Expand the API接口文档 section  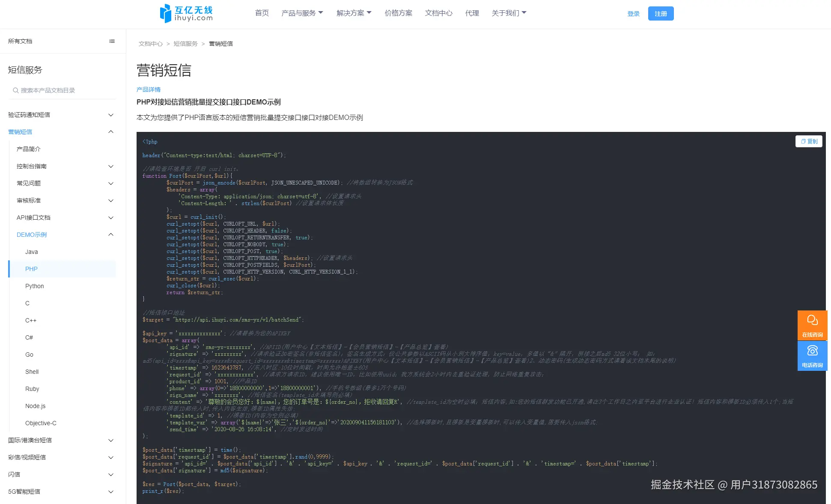point(111,218)
